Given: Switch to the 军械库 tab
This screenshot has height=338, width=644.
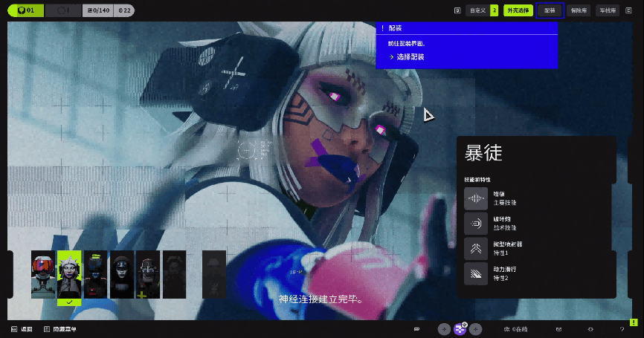Looking at the screenshot, I should [607, 10].
